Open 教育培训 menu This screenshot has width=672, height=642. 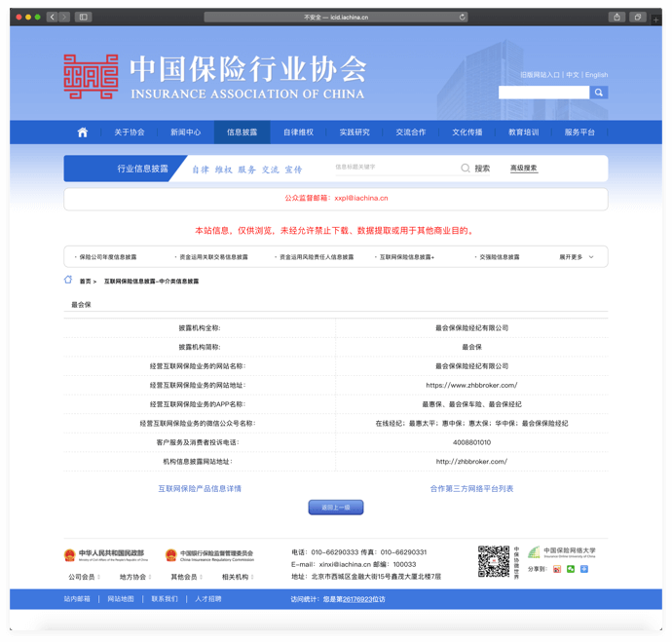tap(523, 132)
